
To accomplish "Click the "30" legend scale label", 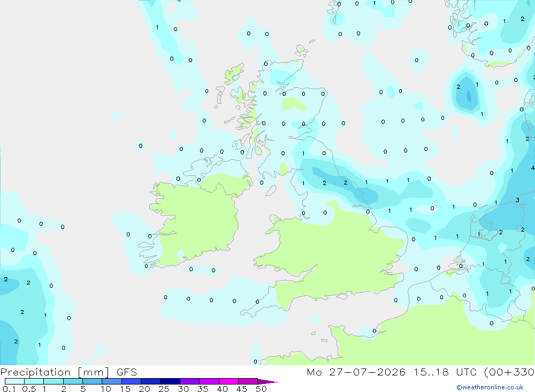I will click(183, 389).
